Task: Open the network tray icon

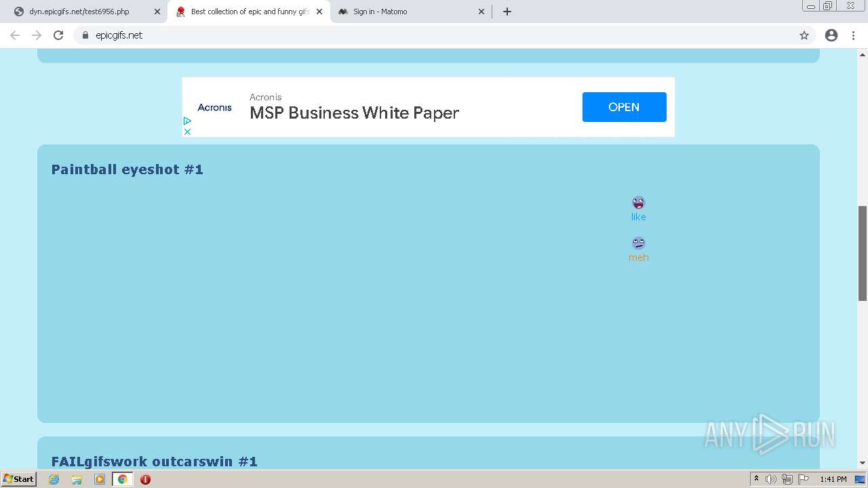Action: click(787, 479)
